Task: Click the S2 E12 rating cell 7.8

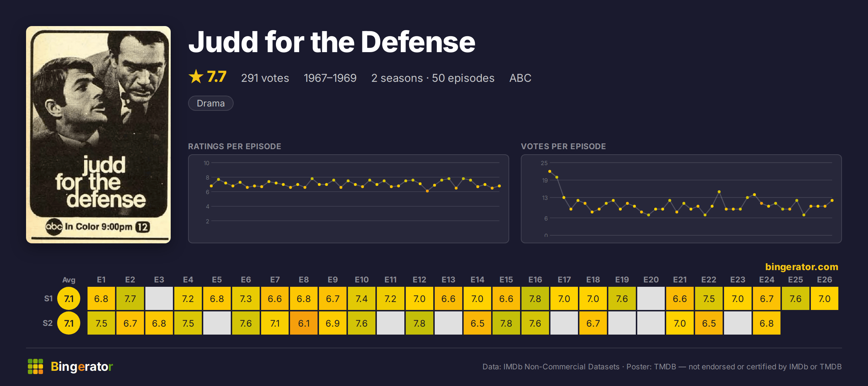Action: coord(420,323)
